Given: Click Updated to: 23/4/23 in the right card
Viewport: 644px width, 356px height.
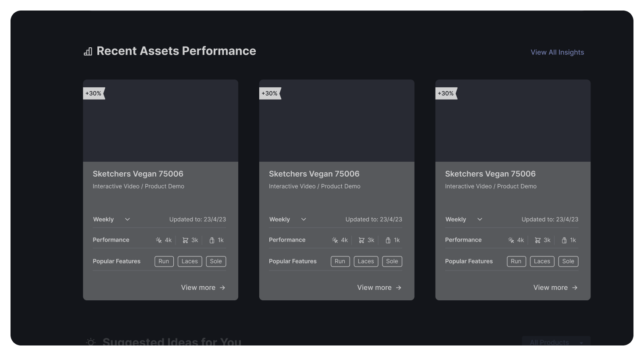Looking at the screenshot, I should coord(550,219).
